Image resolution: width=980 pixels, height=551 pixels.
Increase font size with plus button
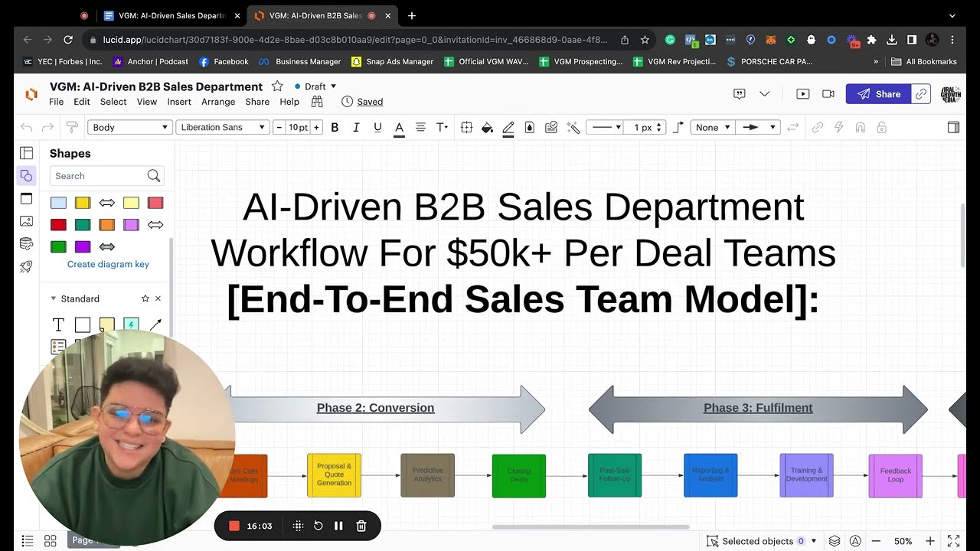coord(316,127)
